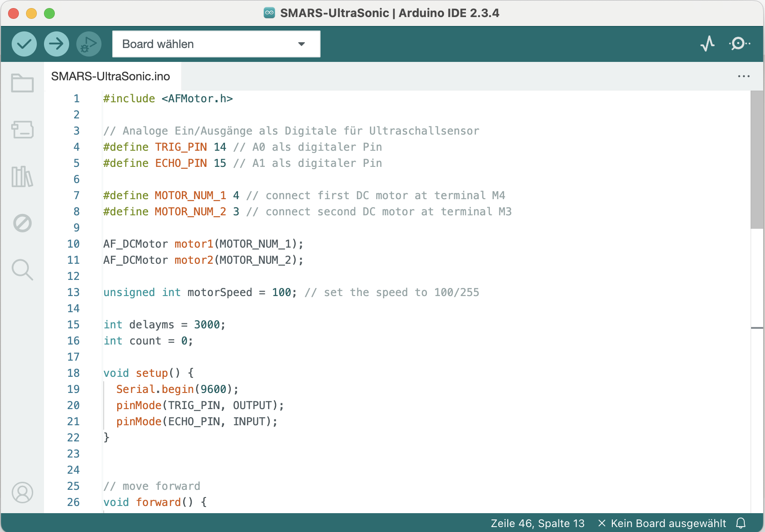Click 'Kein Board ausgewählt' in status bar
Viewport: 765px width, 532px height.
point(662,523)
